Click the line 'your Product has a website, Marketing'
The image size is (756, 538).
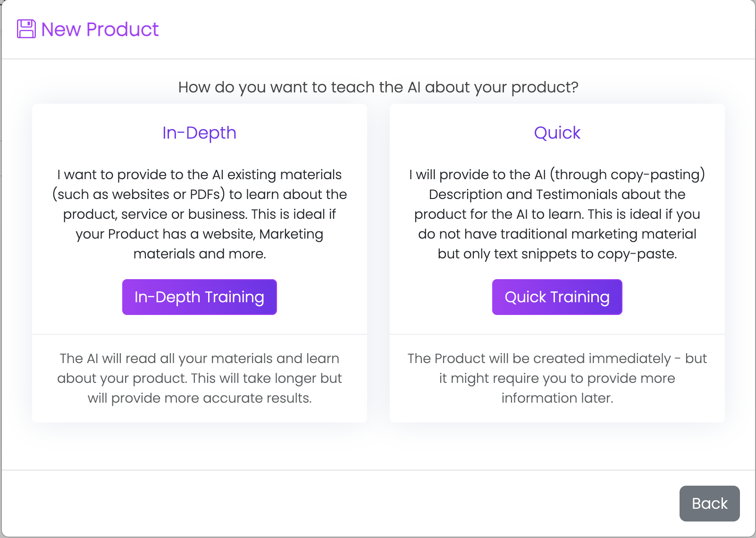pyautogui.click(x=200, y=234)
